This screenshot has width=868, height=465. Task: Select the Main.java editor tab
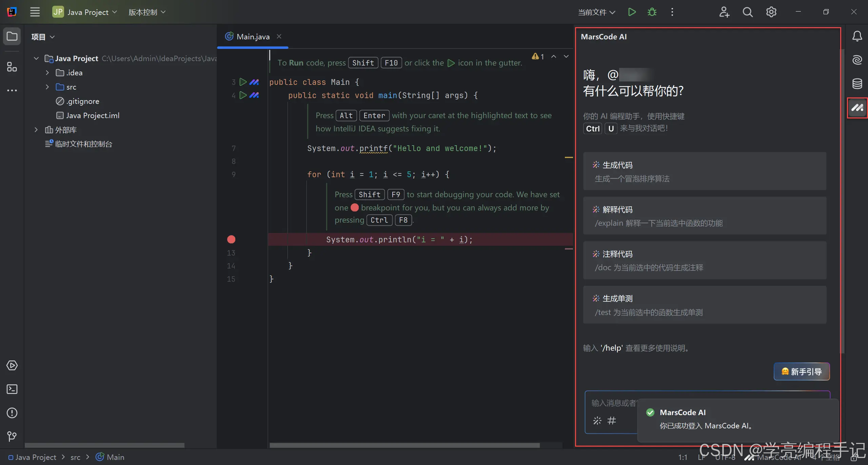pyautogui.click(x=253, y=37)
